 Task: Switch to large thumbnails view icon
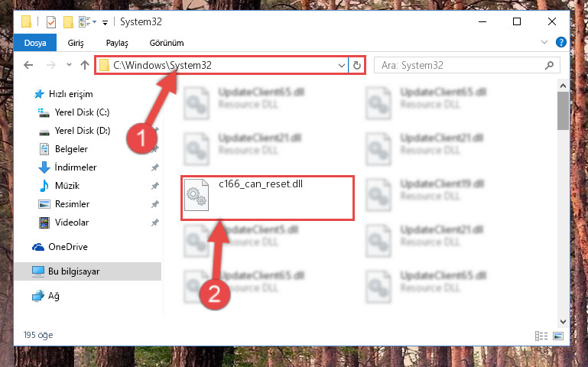tap(558, 336)
